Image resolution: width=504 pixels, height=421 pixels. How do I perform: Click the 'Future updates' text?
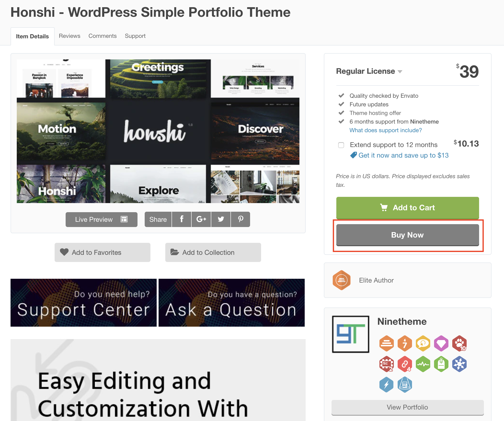click(x=369, y=104)
